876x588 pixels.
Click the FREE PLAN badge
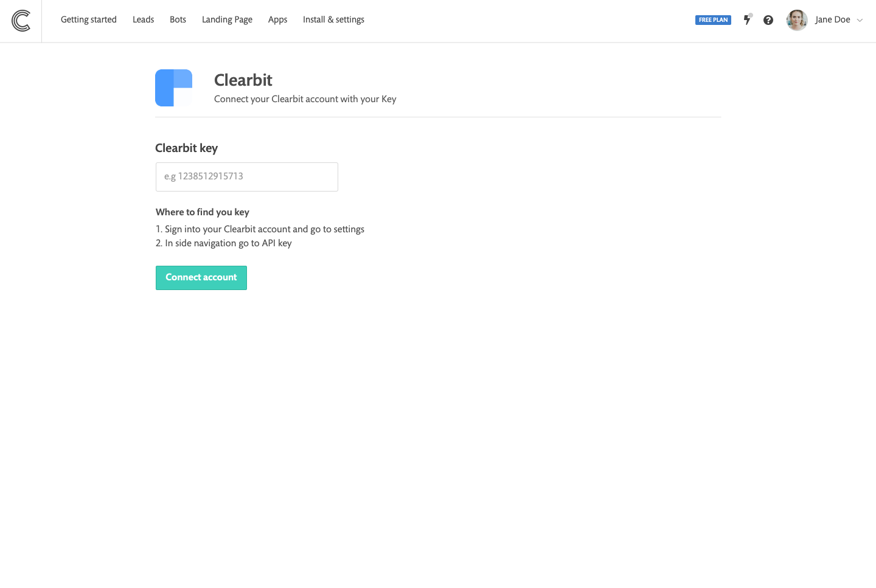[713, 20]
